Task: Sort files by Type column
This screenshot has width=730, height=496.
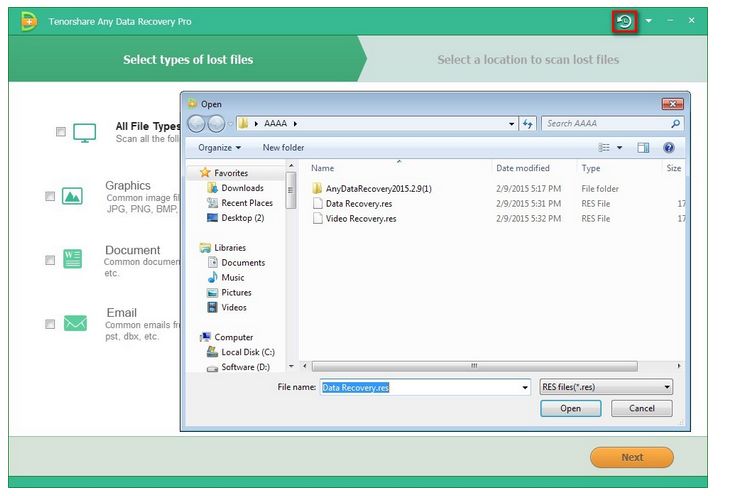Action: (x=591, y=168)
